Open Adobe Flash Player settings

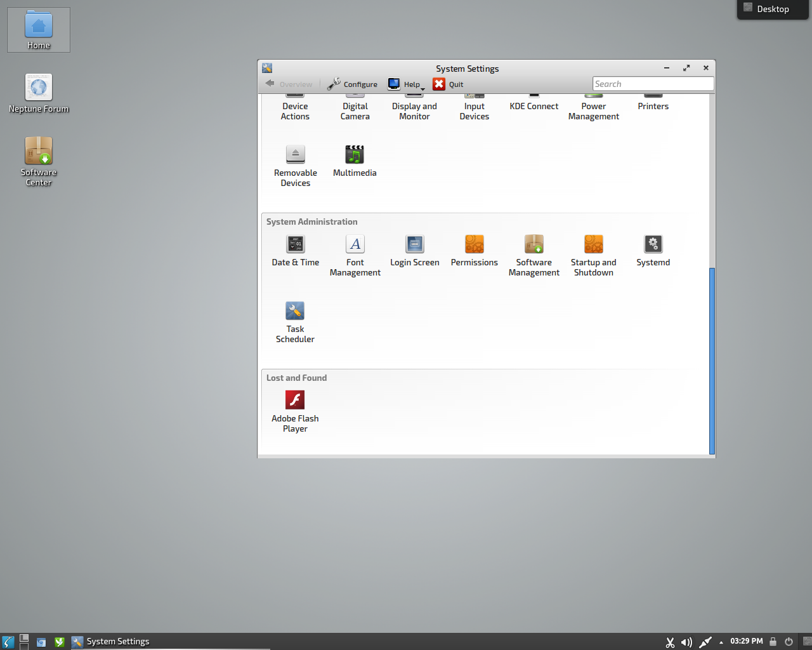click(295, 412)
